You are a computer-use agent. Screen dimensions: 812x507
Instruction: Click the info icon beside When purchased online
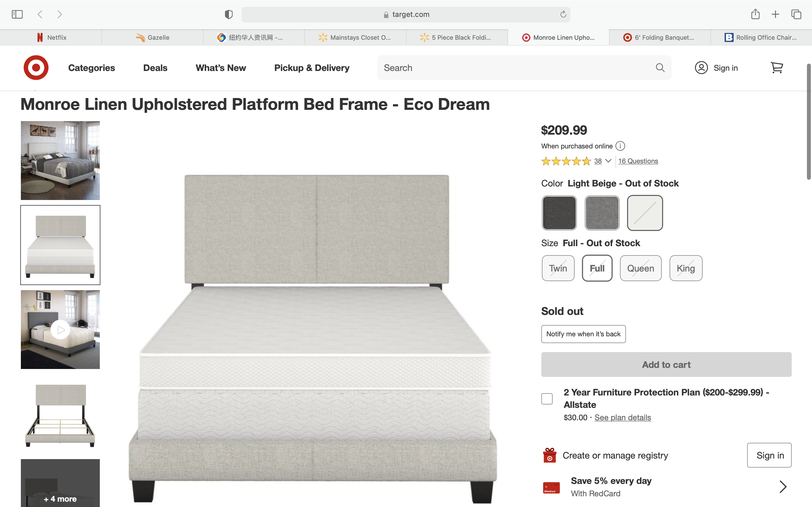620,146
